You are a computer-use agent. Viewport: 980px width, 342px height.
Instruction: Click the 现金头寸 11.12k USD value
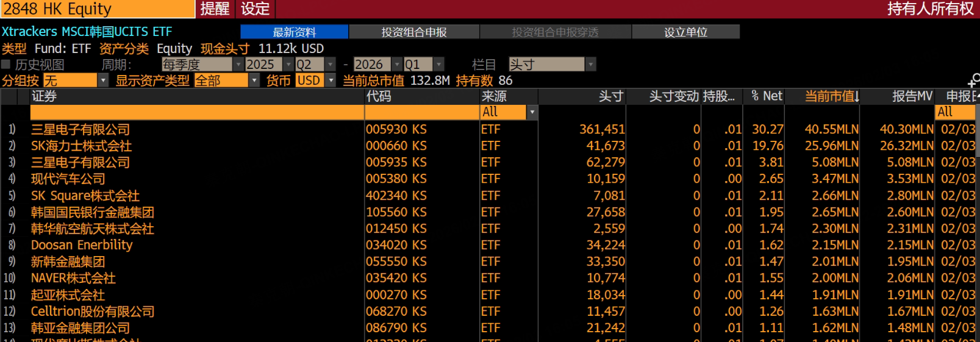coord(291,49)
